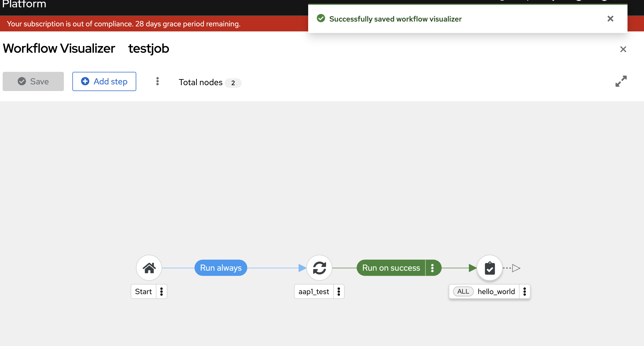Click the Total nodes count badge

[233, 83]
